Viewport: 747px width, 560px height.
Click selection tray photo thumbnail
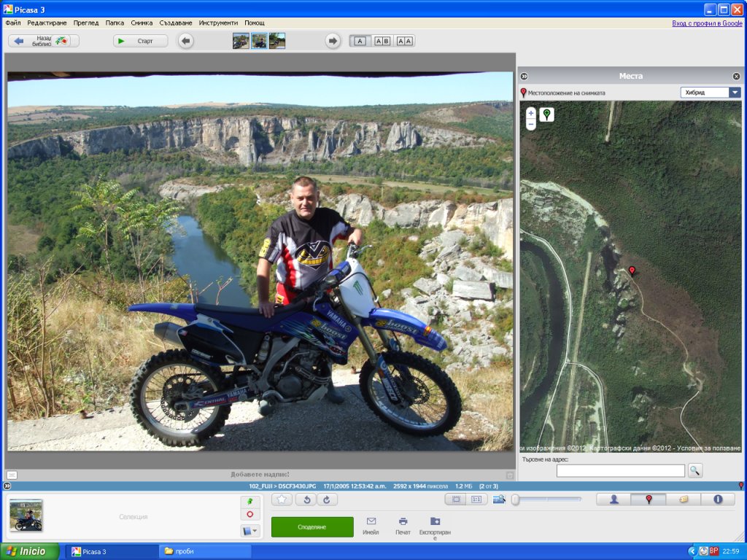(26, 516)
